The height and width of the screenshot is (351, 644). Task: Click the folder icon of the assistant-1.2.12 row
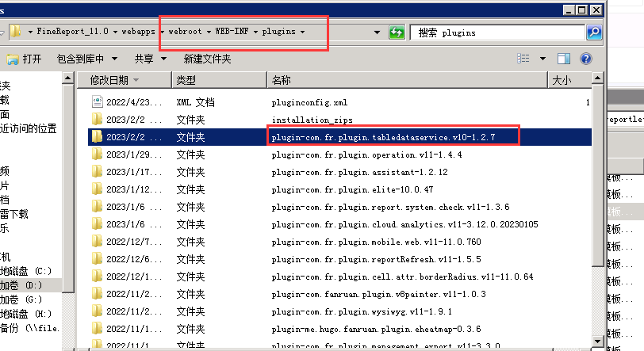(x=97, y=172)
